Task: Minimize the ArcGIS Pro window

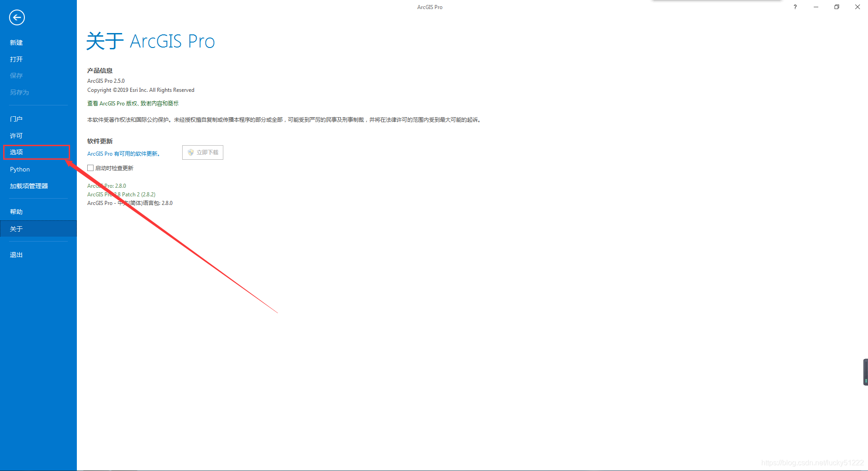Action: pos(816,7)
